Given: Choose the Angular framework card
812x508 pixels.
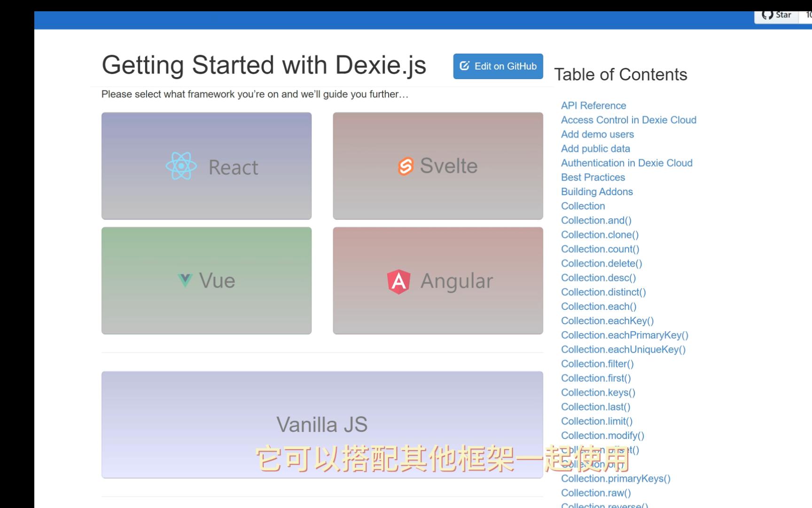Looking at the screenshot, I should (x=438, y=280).
